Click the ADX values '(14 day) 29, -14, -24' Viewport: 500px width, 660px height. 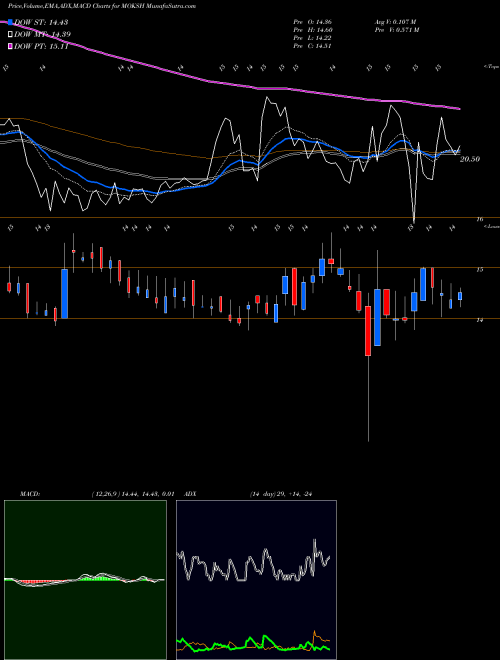pyautogui.click(x=281, y=494)
